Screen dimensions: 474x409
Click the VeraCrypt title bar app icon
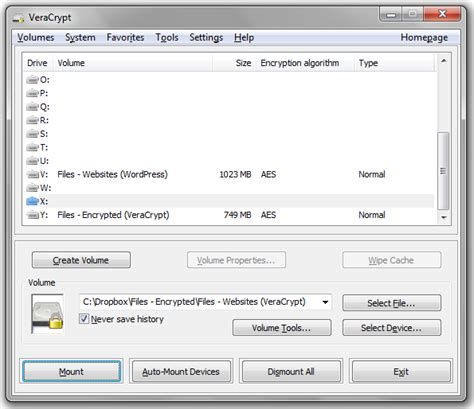18,18
